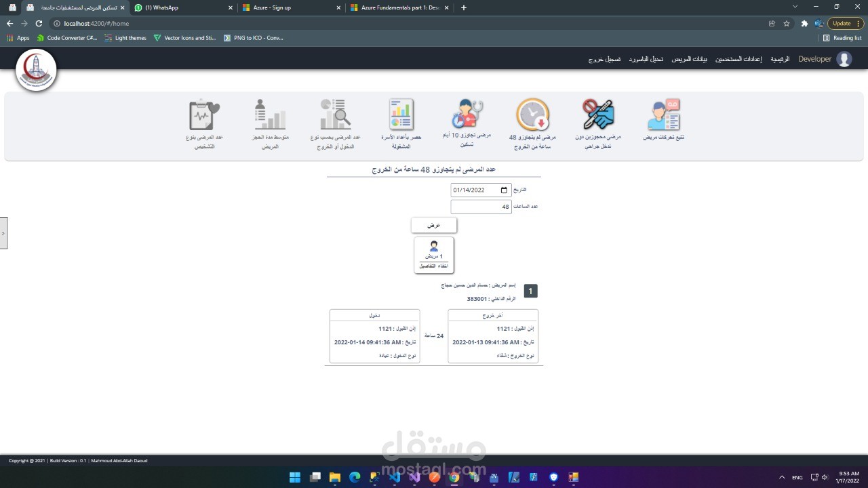
Task: Open Postman from the taskbar
Action: (435, 477)
